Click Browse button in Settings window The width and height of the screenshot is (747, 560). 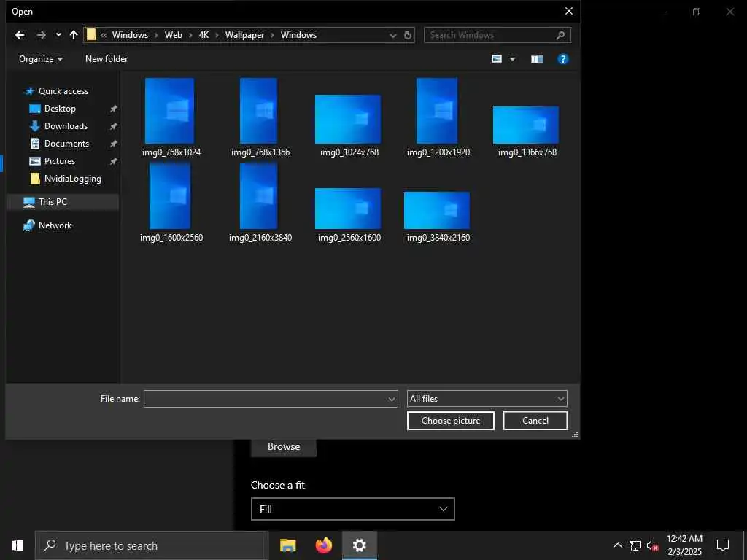click(x=284, y=447)
